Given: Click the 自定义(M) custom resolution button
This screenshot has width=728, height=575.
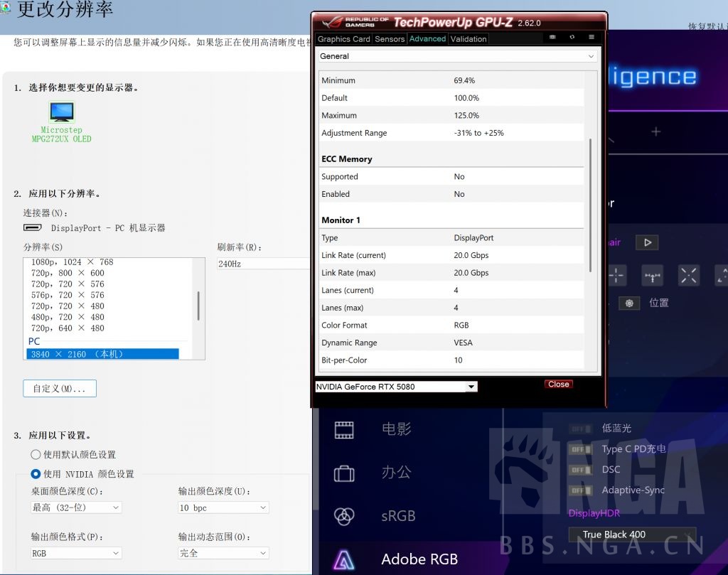Looking at the screenshot, I should click(x=59, y=388).
